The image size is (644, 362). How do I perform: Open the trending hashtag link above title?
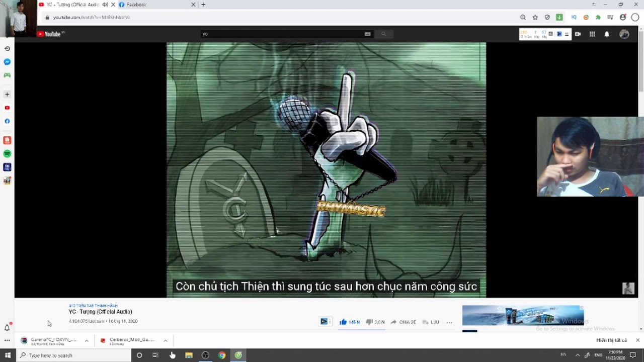(x=93, y=306)
